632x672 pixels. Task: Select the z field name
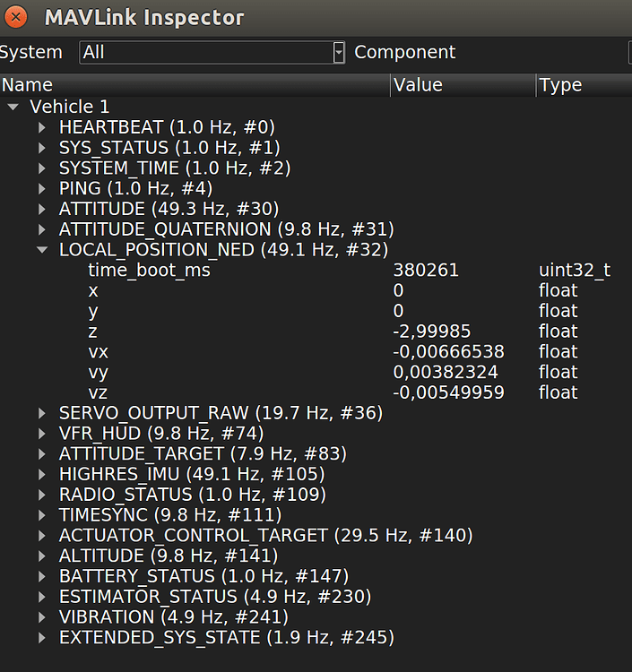coord(92,332)
